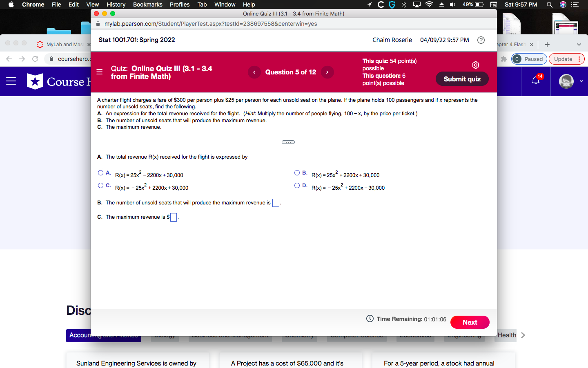
Task: Open the user profile avatar
Action: (x=566, y=81)
